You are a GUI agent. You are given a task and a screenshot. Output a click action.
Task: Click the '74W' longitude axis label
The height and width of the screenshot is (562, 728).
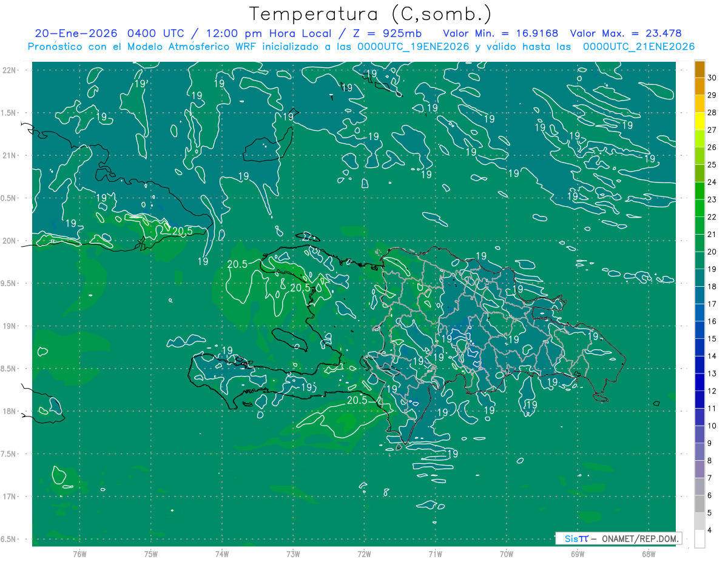click(x=222, y=554)
